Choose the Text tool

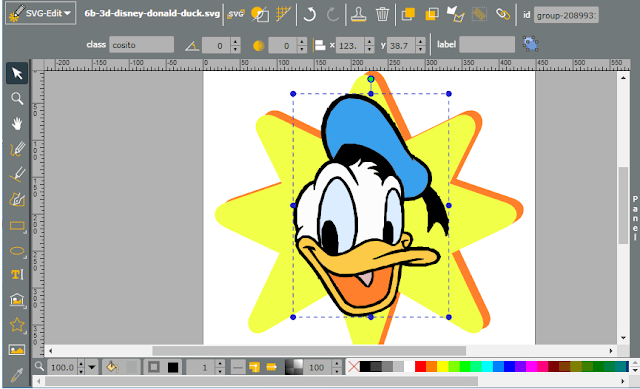coord(17,275)
